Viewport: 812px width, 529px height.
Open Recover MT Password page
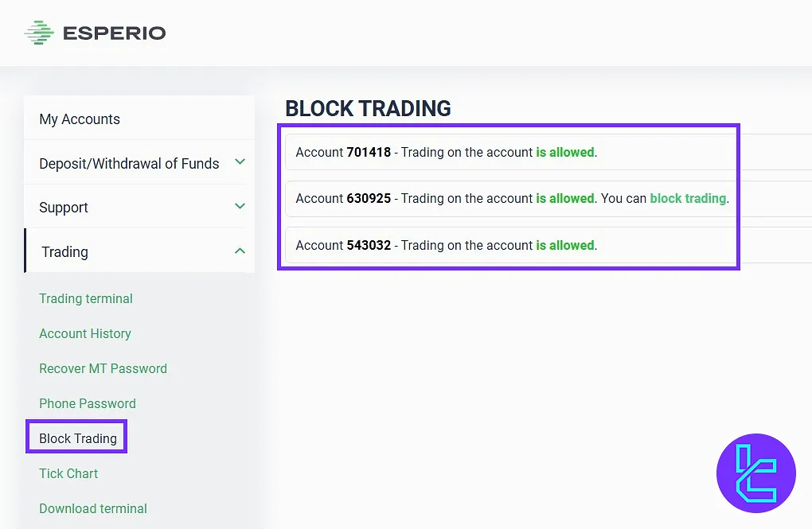pyautogui.click(x=103, y=369)
